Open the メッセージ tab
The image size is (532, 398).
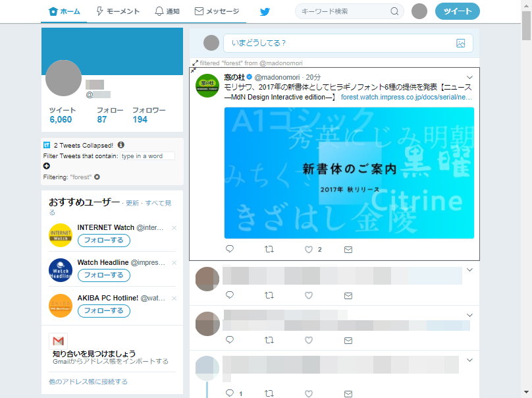point(217,11)
